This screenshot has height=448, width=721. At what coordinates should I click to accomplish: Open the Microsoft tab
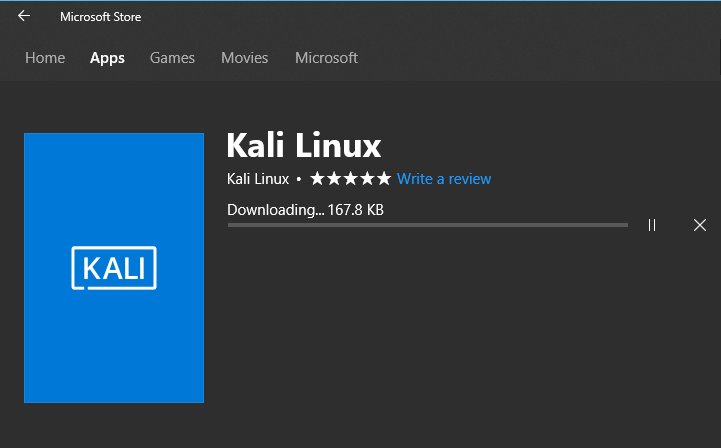[326, 58]
